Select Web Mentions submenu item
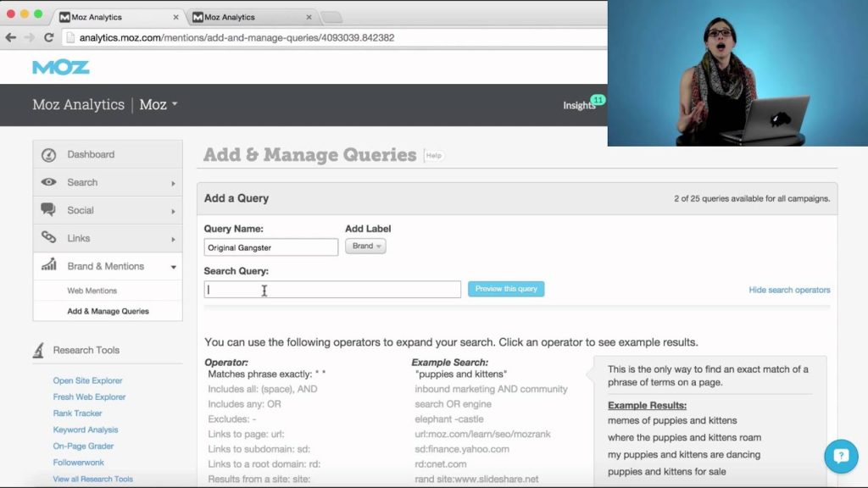The height and width of the screenshot is (488, 868). pyautogui.click(x=92, y=291)
